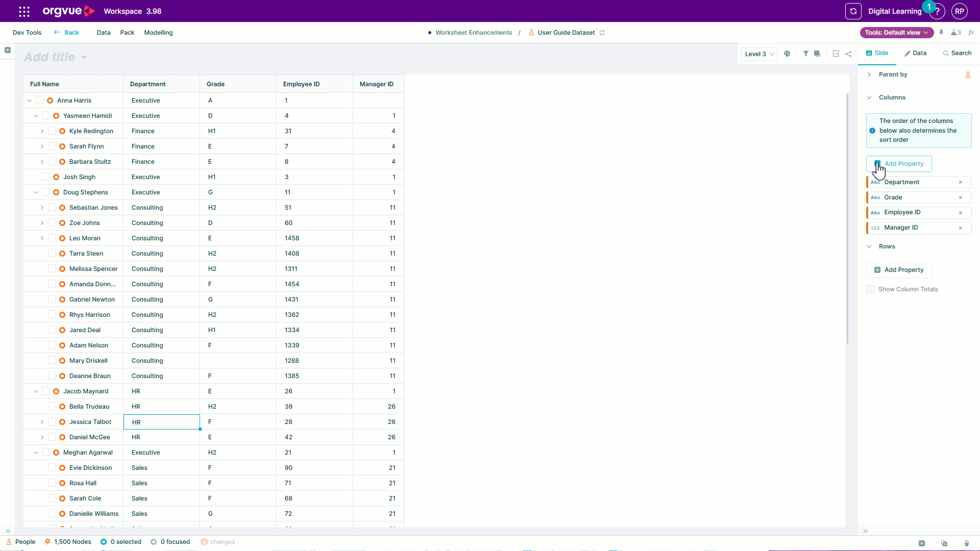The width and height of the screenshot is (980, 551).
Task: Collapse the Doug Stephens tree node
Action: [x=36, y=192]
